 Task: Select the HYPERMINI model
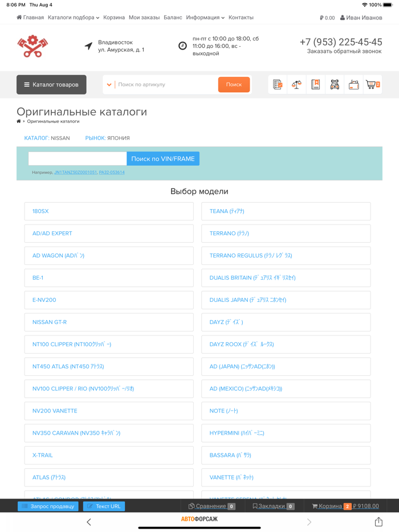[286, 433]
